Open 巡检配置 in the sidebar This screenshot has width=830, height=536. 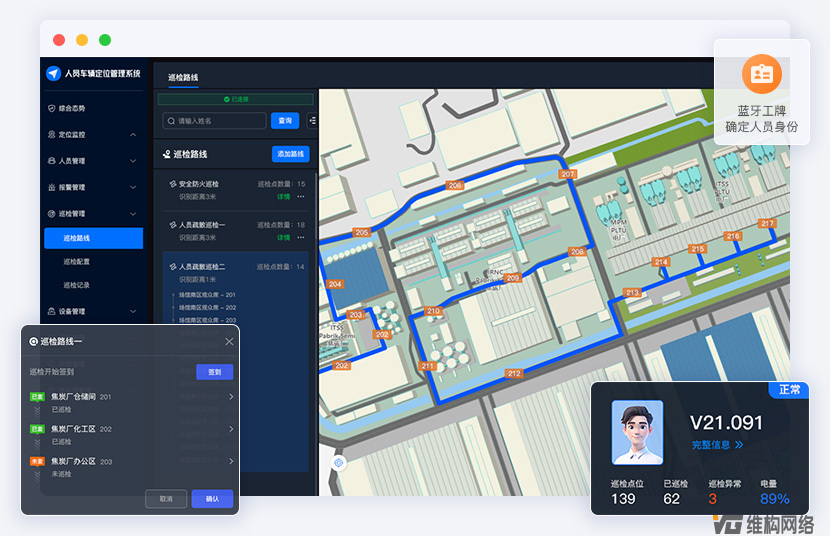[77, 262]
